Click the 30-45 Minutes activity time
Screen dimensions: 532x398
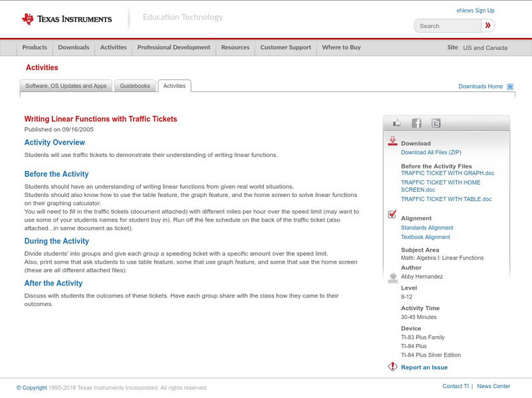pyautogui.click(x=419, y=317)
